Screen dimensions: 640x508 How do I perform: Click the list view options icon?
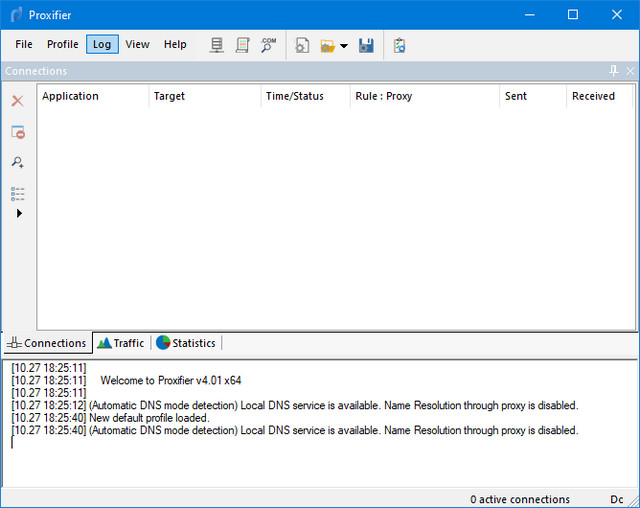click(x=17, y=192)
